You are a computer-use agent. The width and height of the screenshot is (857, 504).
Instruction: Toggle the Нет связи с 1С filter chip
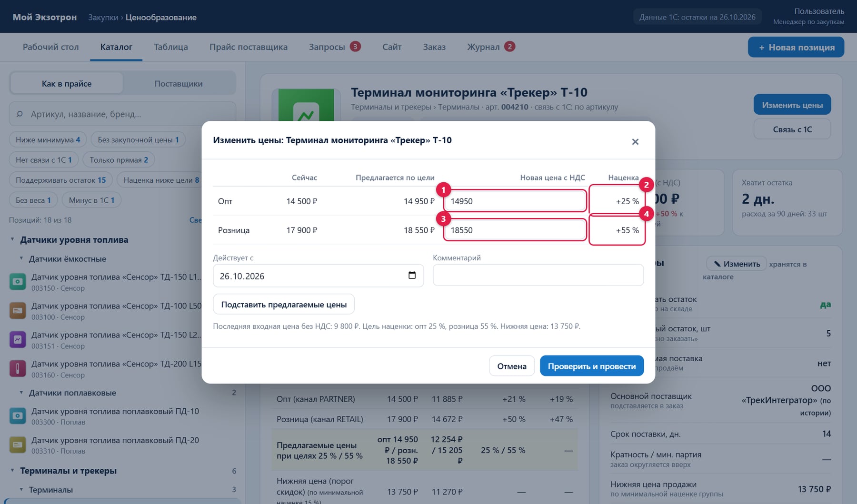pyautogui.click(x=44, y=160)
